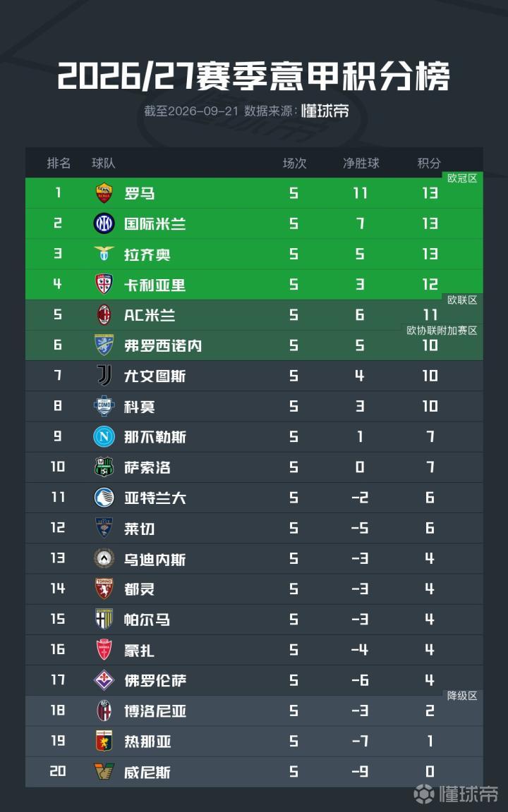Click the Venezia team badge
Image resolution: width=508 pixels, height=812 pixels.
(104, 772)
